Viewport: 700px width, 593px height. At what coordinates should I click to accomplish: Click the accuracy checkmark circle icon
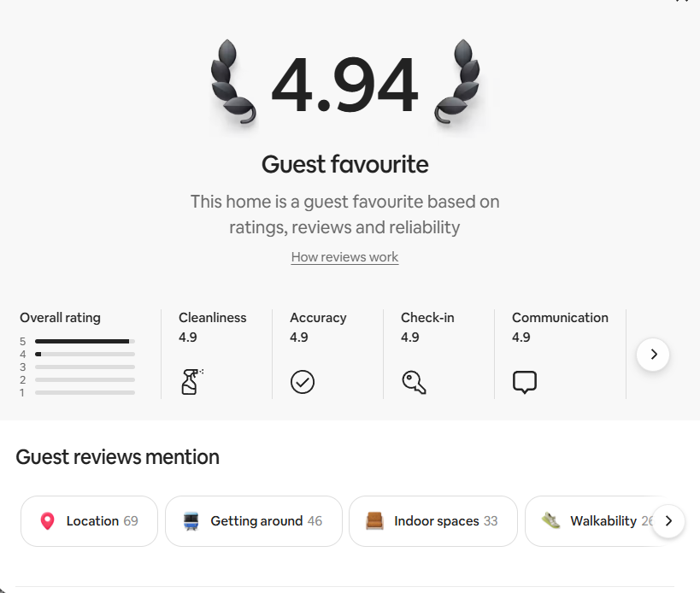[302, 381]
